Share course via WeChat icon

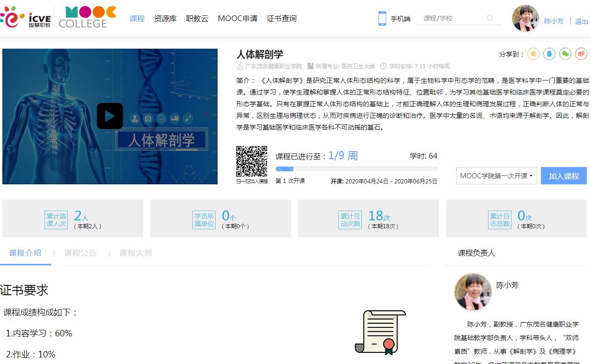(565, 54)
